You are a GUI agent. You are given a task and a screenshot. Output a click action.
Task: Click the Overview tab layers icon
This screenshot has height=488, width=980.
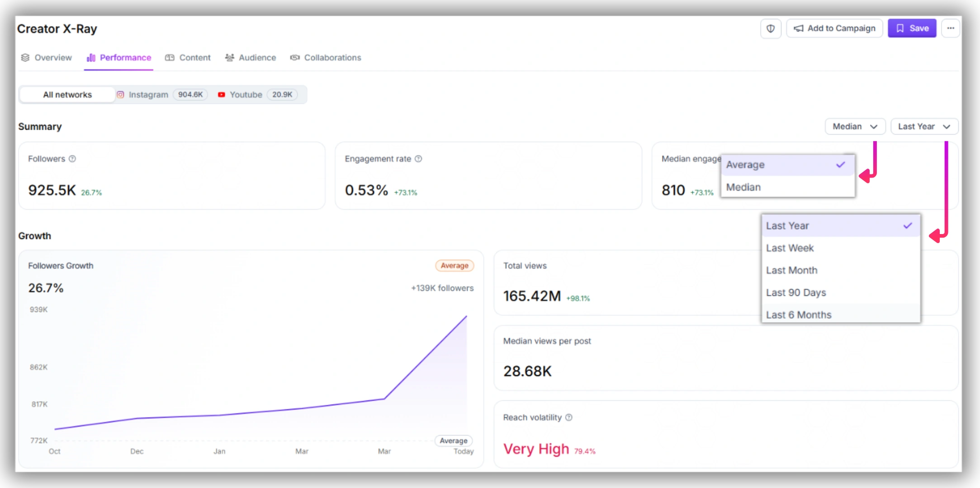[25, 57]
